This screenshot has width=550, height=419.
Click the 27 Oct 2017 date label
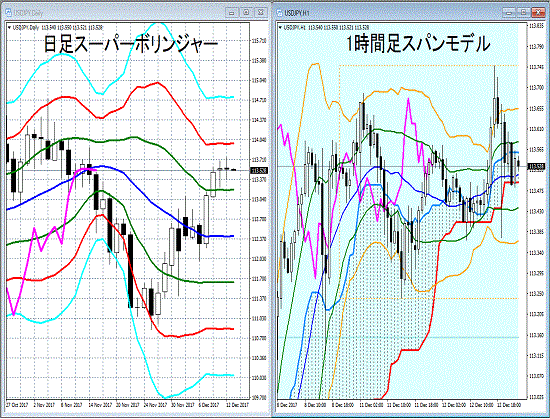coord(17,405)
